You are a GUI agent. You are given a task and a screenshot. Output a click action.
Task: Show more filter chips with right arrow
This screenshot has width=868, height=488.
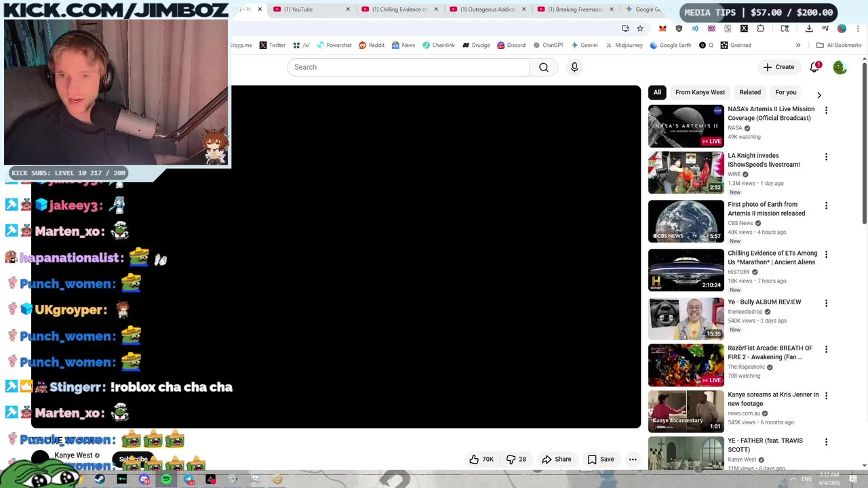[819, 95]
